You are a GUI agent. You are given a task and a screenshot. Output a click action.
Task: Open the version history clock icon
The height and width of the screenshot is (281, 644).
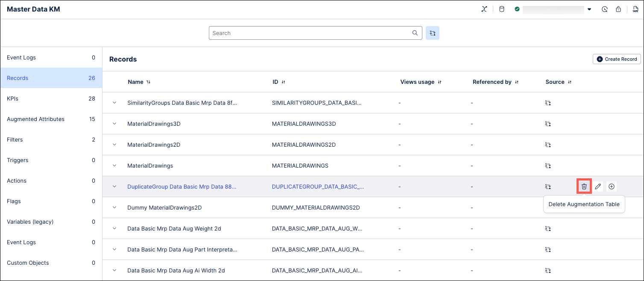coord(605,9)
